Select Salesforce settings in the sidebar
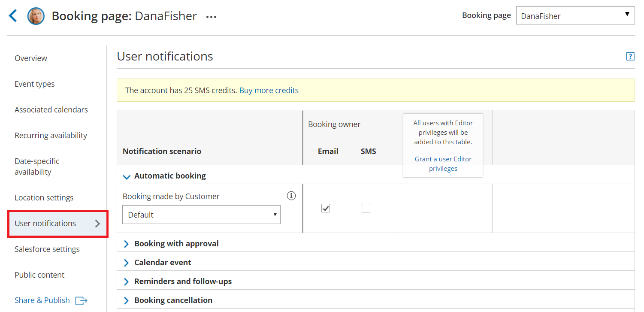This screenshot has height=312, width=644. [47, 249]
